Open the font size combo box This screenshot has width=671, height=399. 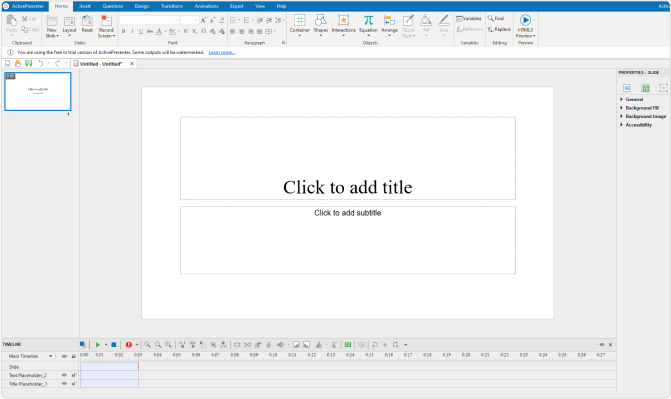tap(190, 20)
